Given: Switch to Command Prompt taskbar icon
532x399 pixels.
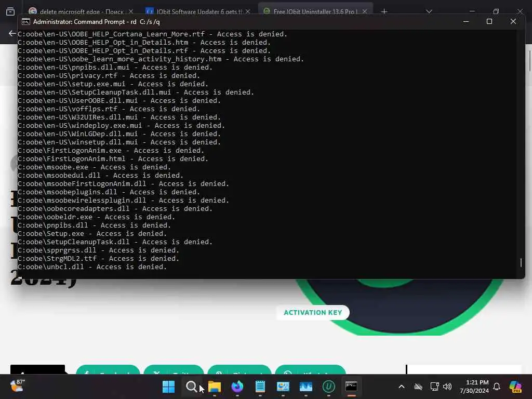Looking at the screenshot, I should tap(352, 387).
